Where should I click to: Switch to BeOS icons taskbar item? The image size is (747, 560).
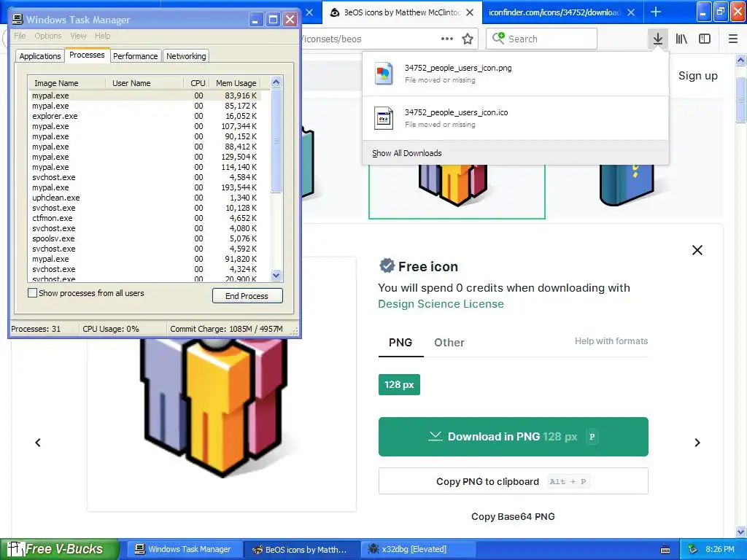pos(301,550)
